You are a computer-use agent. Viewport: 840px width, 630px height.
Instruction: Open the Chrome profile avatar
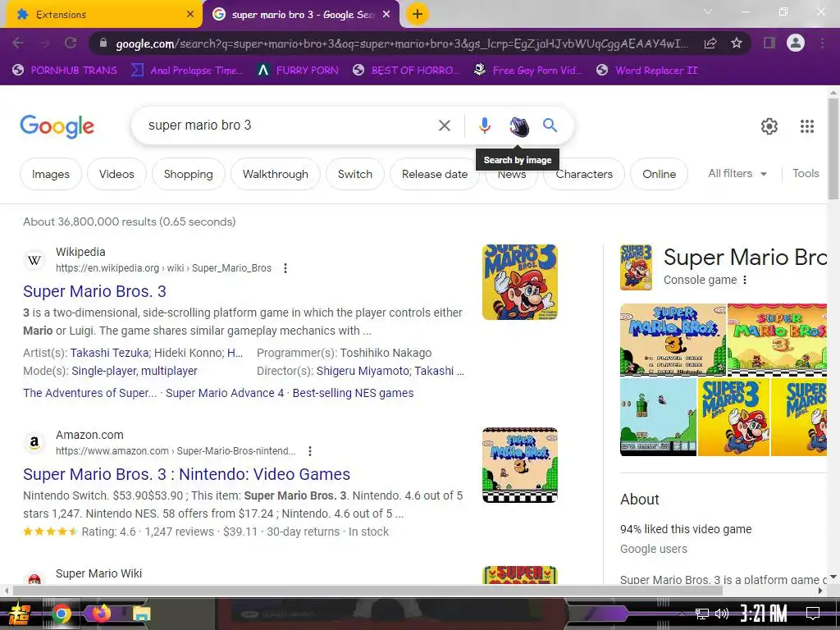[x=796, y=43]
